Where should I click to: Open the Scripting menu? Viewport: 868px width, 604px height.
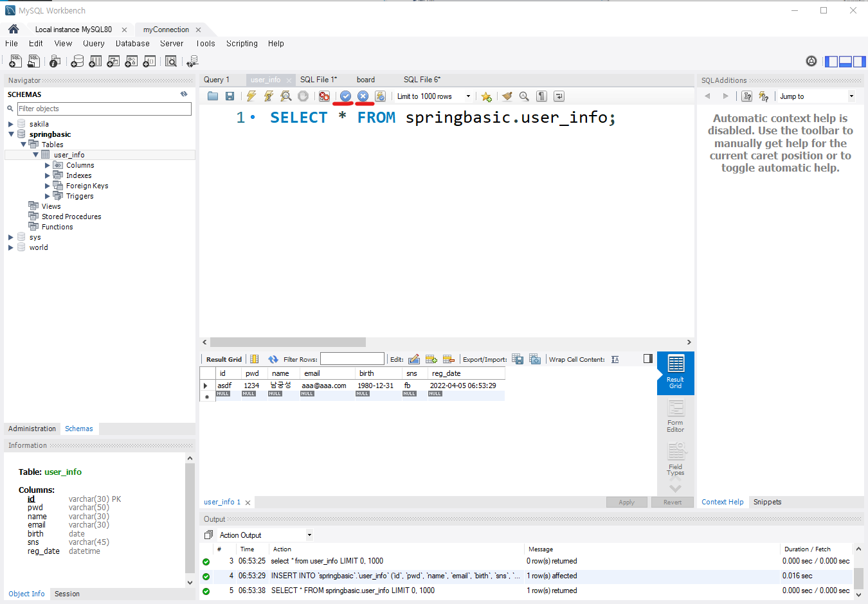[242, 44]
